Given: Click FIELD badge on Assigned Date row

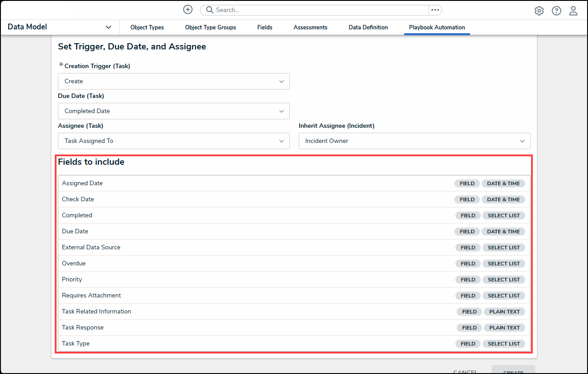Looking at the screenshot, I should (467, 183).
